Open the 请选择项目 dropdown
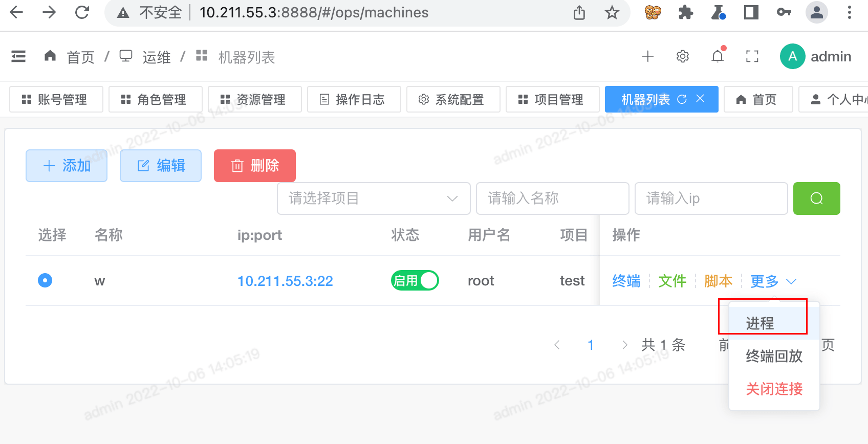 pos(373,198)
